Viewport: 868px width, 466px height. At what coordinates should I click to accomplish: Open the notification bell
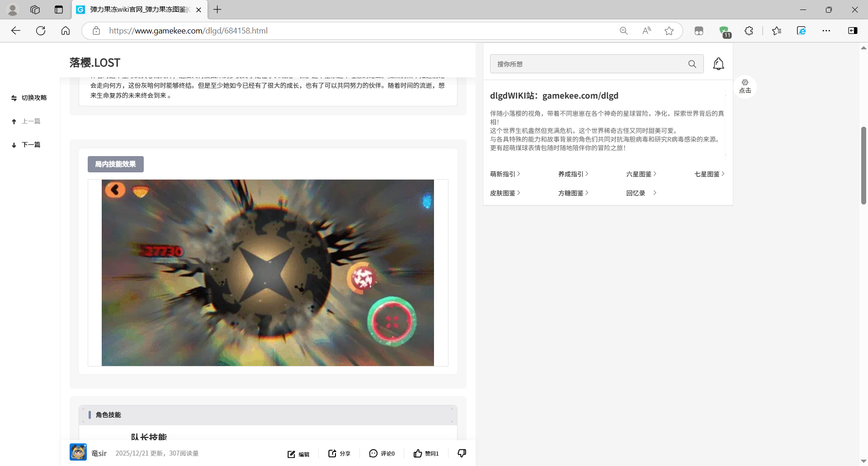click(x=718, y=64)
